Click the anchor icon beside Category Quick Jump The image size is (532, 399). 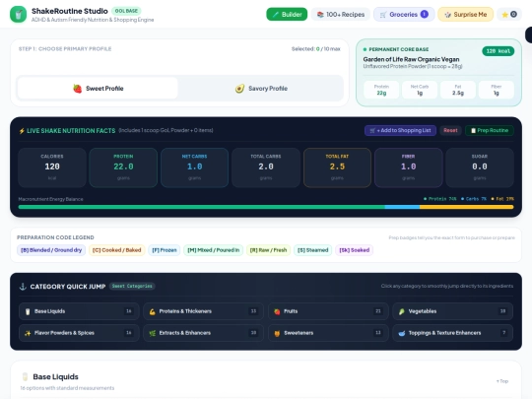[23, 287]
